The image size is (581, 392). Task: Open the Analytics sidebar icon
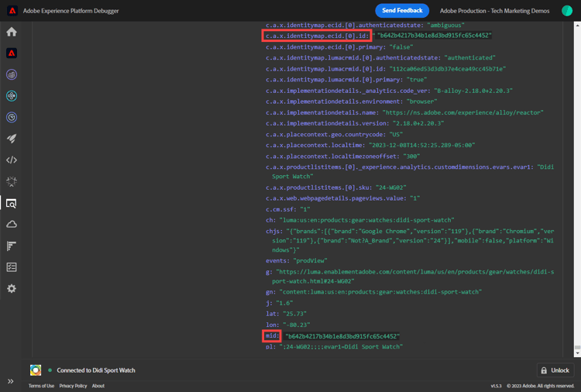click(x=12, y=75)
